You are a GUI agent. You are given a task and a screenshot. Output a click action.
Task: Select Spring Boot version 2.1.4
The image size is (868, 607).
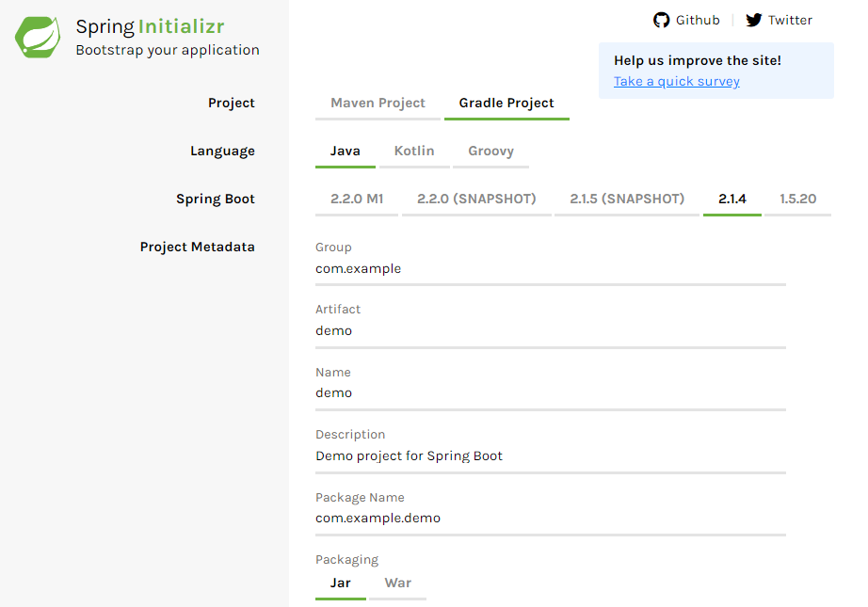click(x=731, y=200)
